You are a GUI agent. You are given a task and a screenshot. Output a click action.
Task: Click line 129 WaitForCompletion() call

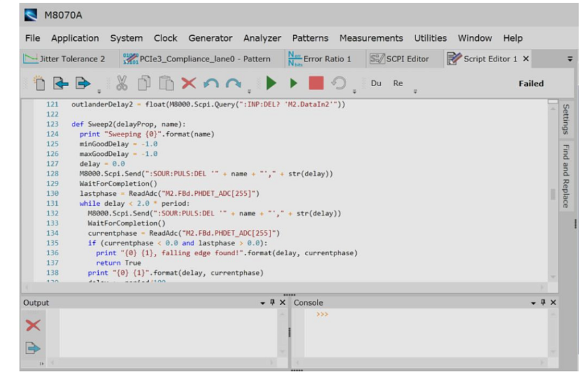[x=118, y=183]
